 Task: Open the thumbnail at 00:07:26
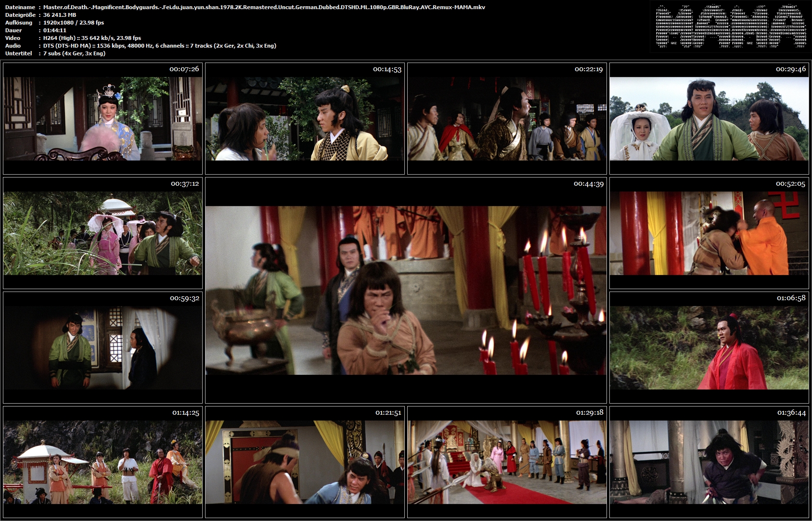tap(103, 118)
